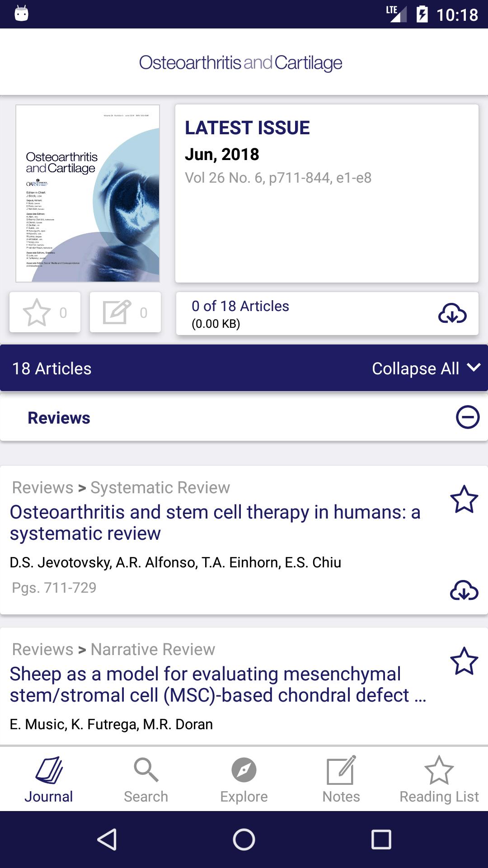
Task: Download the stem cell therapy article
Action: pyautogui.click(x=464, y=590)
